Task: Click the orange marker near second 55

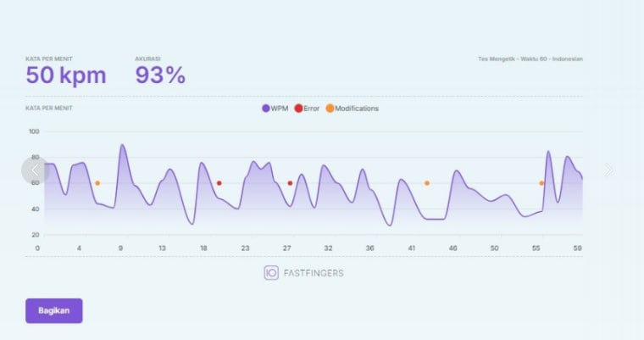Action: pos(541,183)
